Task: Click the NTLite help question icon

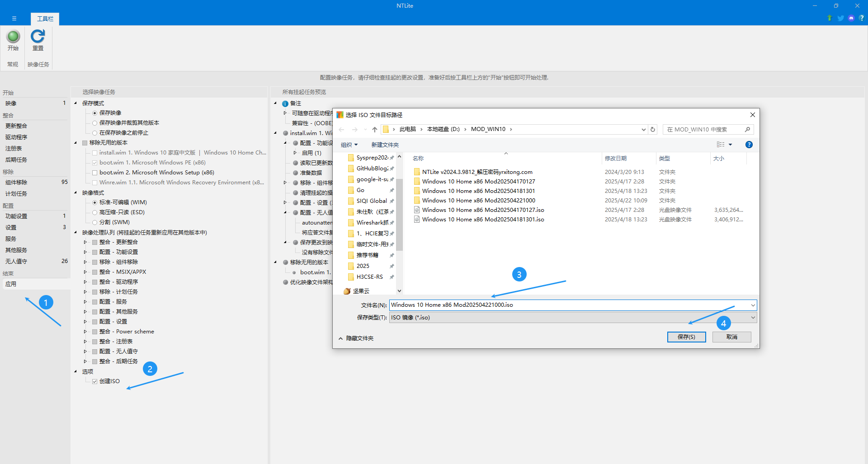Action: 862,18
